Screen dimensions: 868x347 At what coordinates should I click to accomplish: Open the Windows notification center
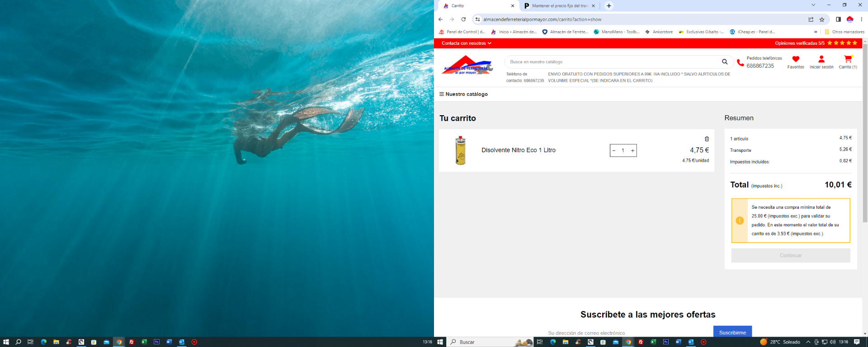(x=857, y=342)
